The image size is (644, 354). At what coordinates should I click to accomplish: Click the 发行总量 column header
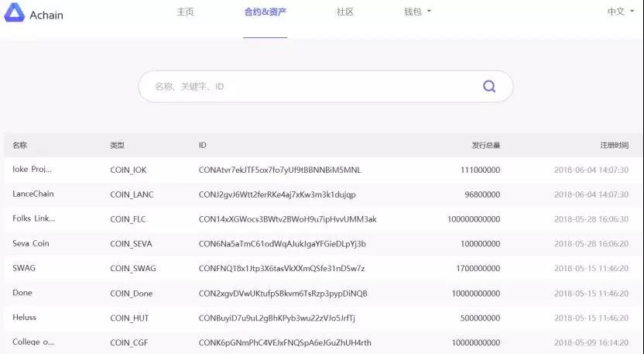coord(486,145)
